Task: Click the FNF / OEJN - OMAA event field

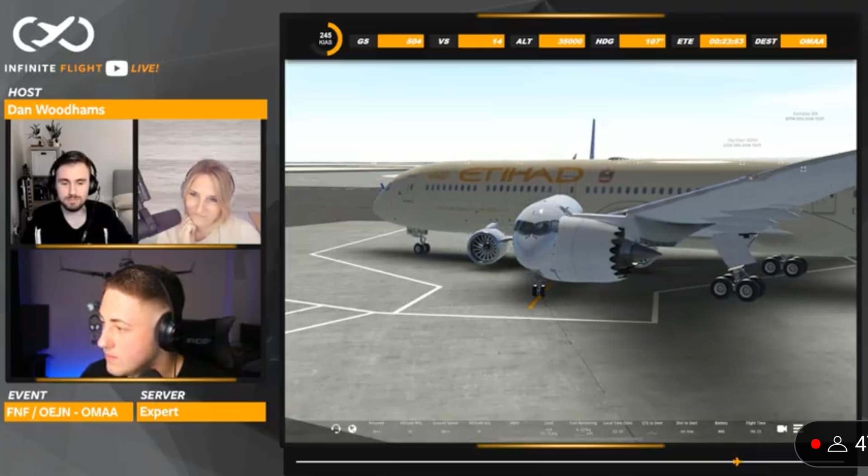Action: (x=69, y=412)
